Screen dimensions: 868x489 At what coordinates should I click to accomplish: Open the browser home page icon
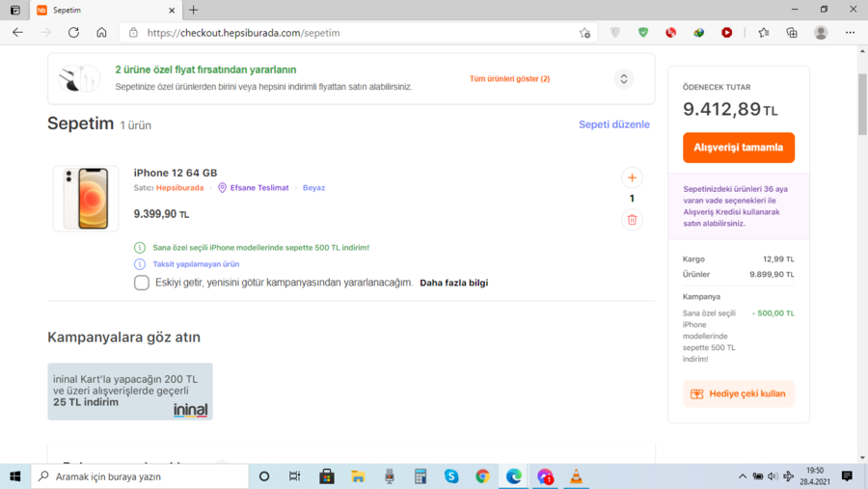click(x=101, y=33)
